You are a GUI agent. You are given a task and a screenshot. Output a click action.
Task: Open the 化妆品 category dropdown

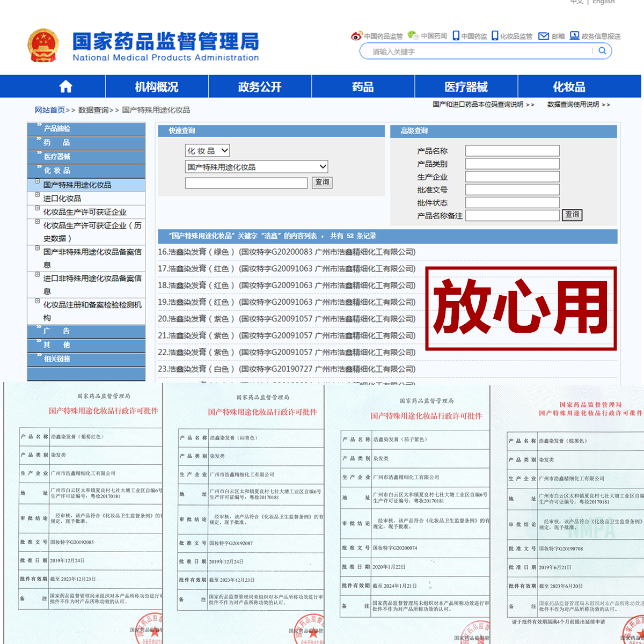coord(208,151)
